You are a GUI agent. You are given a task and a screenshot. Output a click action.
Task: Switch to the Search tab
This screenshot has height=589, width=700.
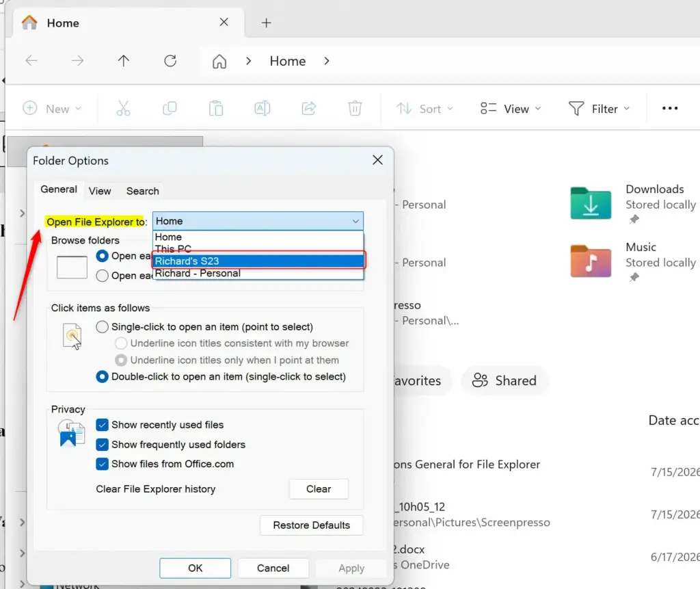click(x=142, y=192)
